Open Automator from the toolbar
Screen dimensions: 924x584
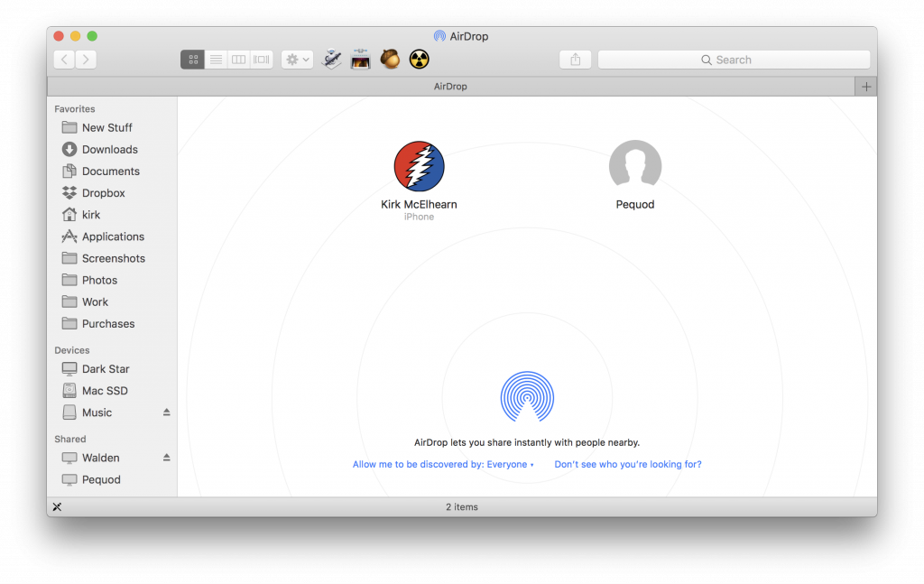[332, 59]
